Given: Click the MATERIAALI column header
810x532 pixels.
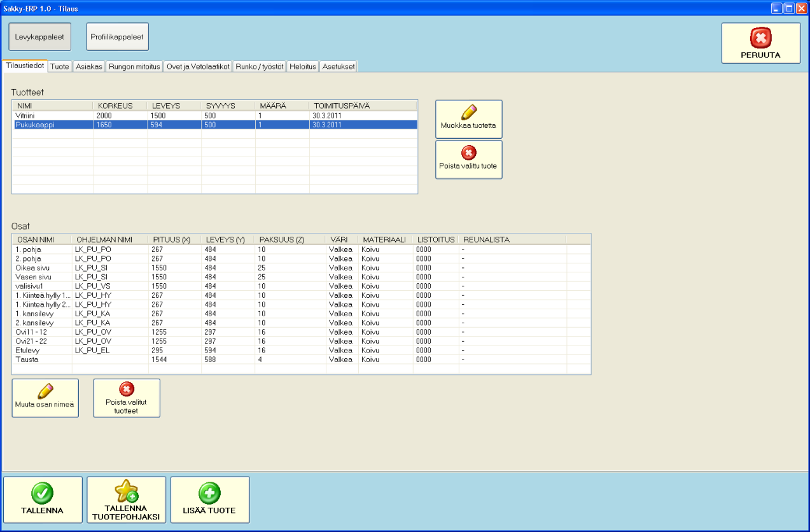Looking at the screenshot, I should pos(386,239).
